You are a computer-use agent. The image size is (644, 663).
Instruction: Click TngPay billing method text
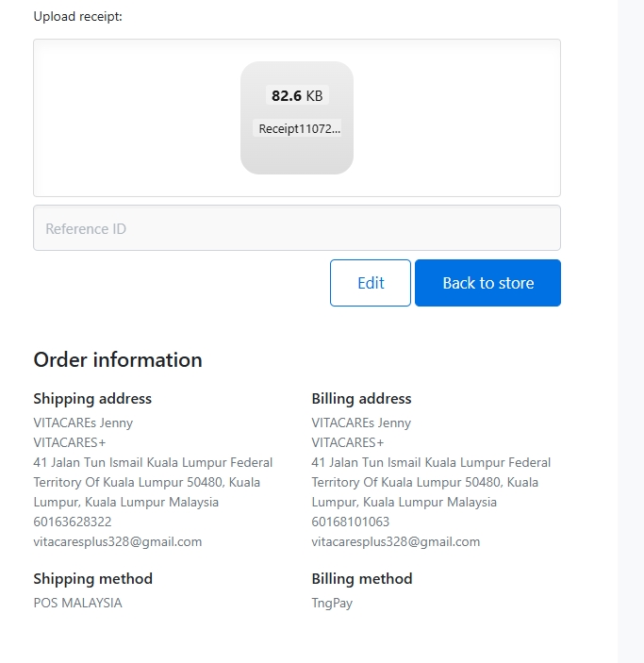[332, 603]
